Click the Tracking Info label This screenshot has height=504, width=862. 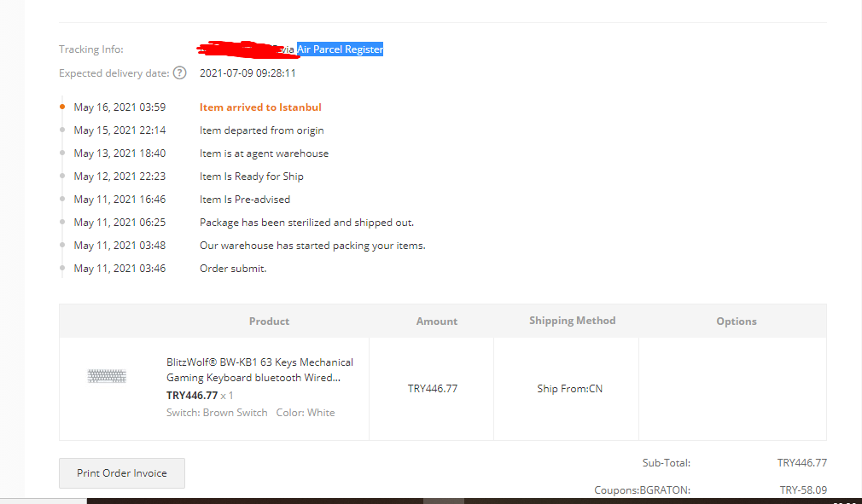point(91,49)
